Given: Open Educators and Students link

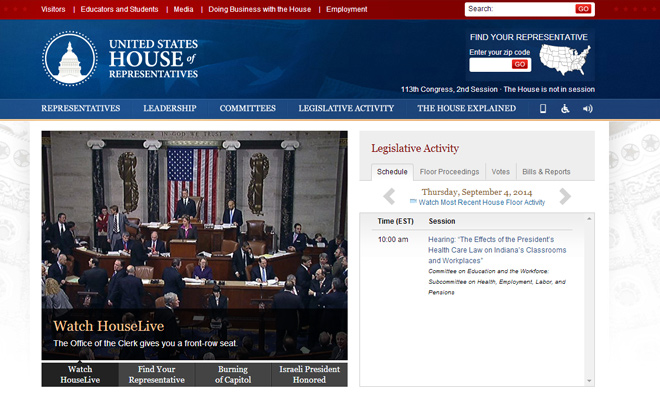Looking at the screenshot, I should pos(120,9).
